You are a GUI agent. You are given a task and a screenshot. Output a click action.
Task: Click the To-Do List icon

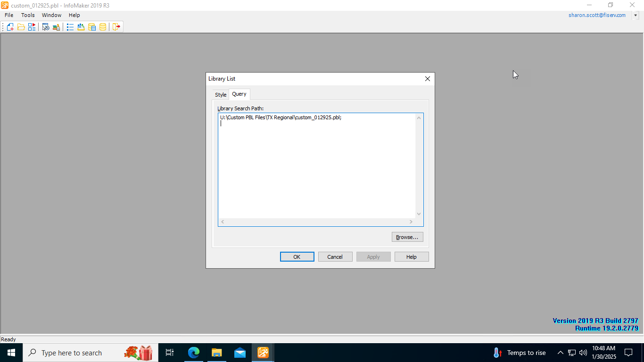[x=70, y=27]
